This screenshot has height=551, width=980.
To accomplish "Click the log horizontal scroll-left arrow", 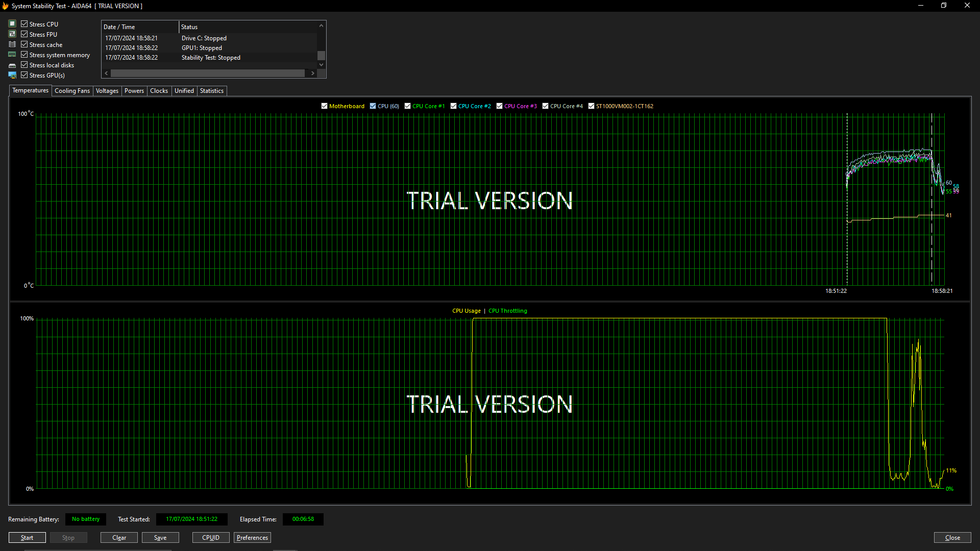I will (106, 73).
